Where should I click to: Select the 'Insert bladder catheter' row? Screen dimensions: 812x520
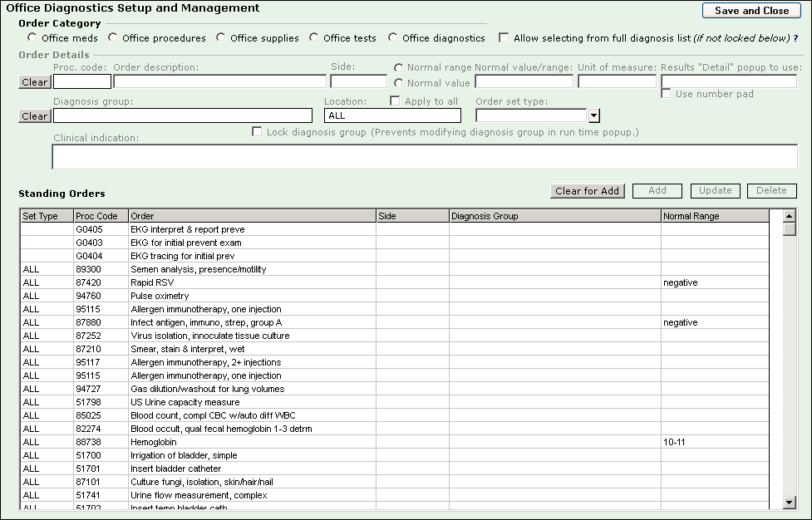395,468
